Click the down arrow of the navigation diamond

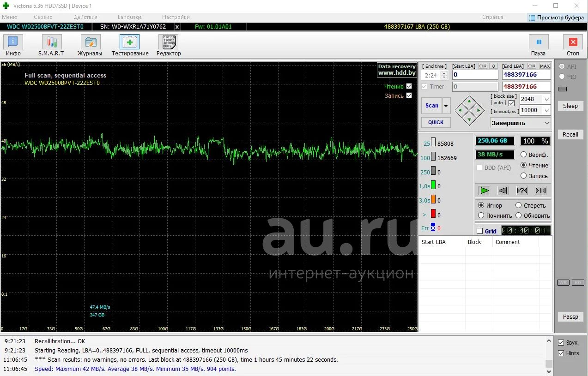469,119
